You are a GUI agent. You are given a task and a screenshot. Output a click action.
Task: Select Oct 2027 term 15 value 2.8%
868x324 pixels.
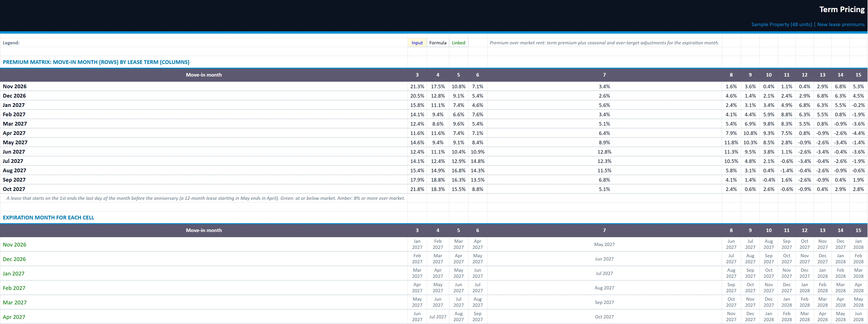point(858,189)
